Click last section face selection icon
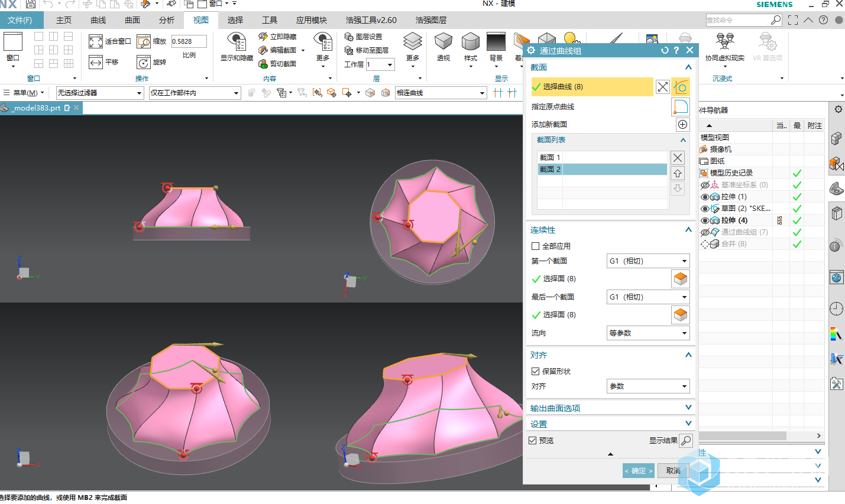The width and height of the screenshot is (845, 504). click(681, 315)
